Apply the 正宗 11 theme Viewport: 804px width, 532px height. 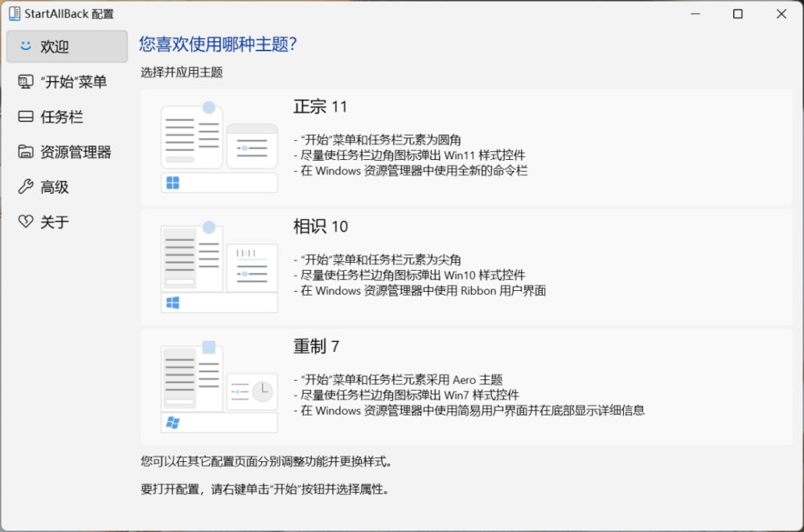point(466,147)
